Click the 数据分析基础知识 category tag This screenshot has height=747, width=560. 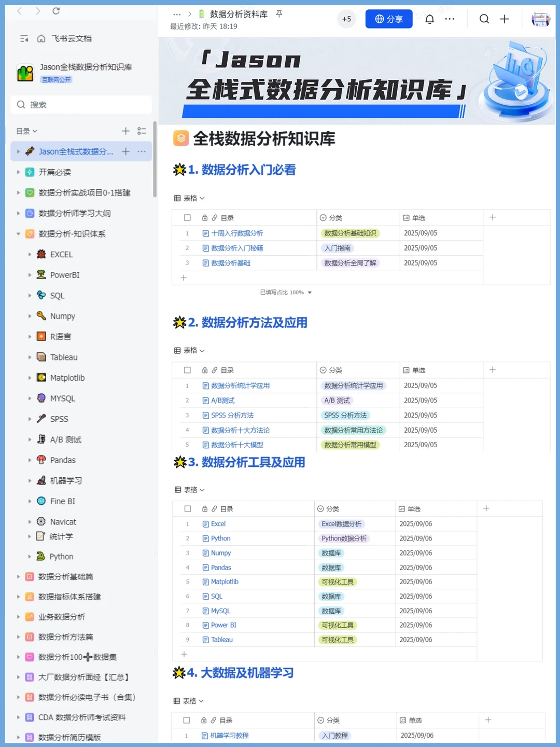coord(351,233)
